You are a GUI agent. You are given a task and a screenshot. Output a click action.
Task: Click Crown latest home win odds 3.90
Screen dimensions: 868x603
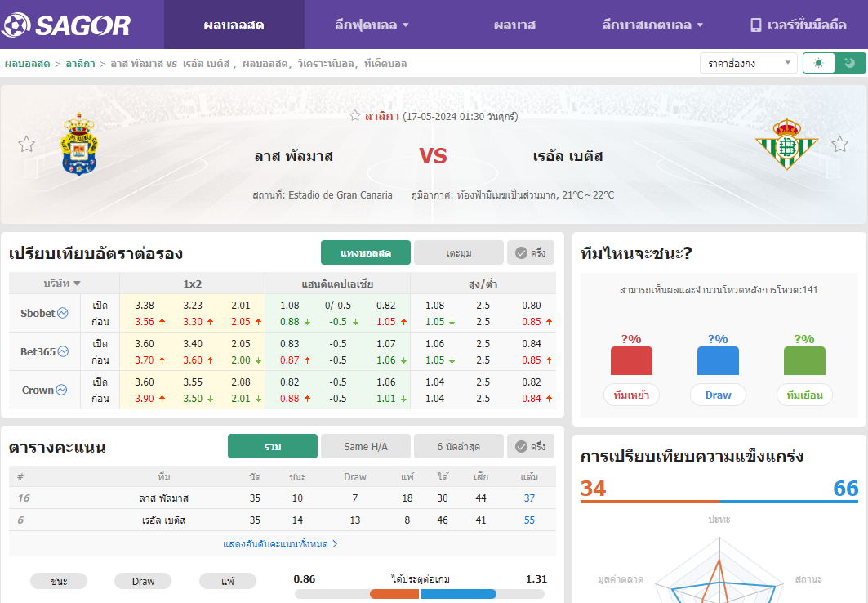145,399
